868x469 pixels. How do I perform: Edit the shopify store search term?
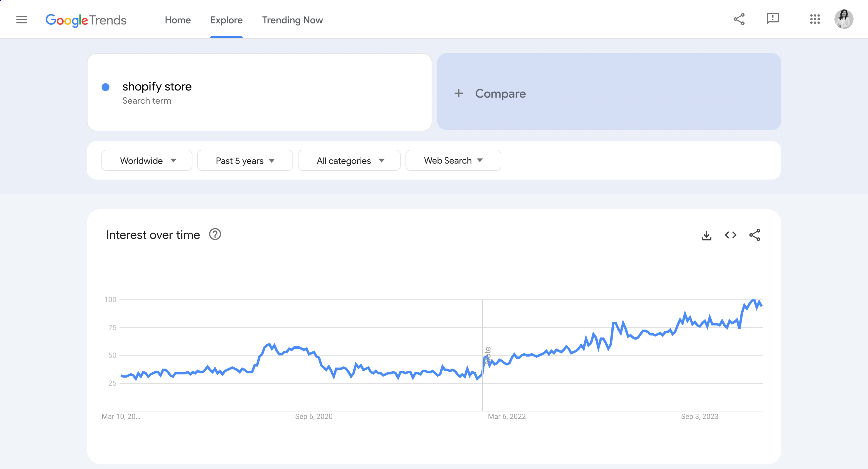pos(157,87)
